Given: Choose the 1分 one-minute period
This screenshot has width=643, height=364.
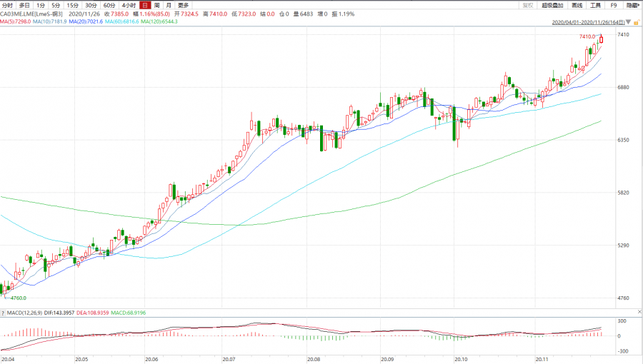Looking at the screenshot, I should [x=40, y=5].
